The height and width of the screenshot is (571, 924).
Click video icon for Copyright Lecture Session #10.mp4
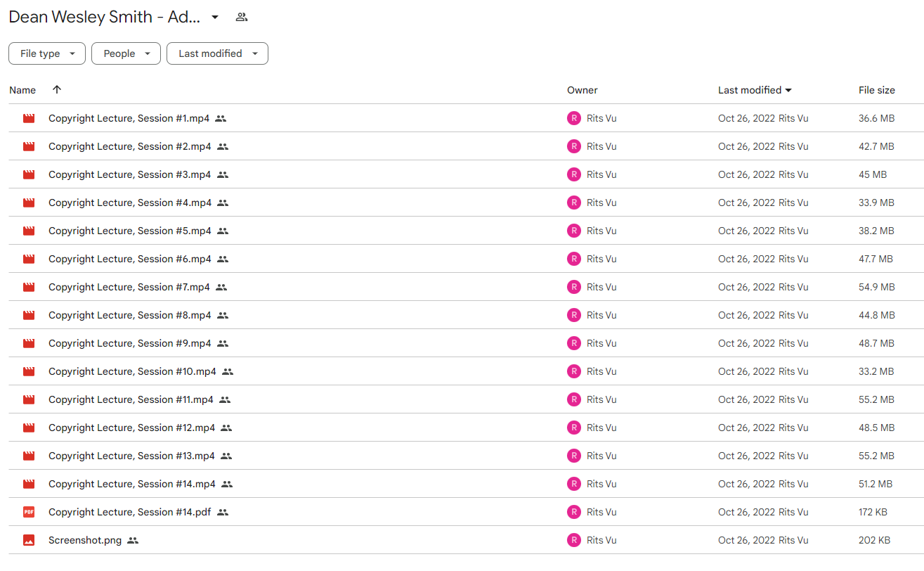pyautogui.click(x=29, y=371)
